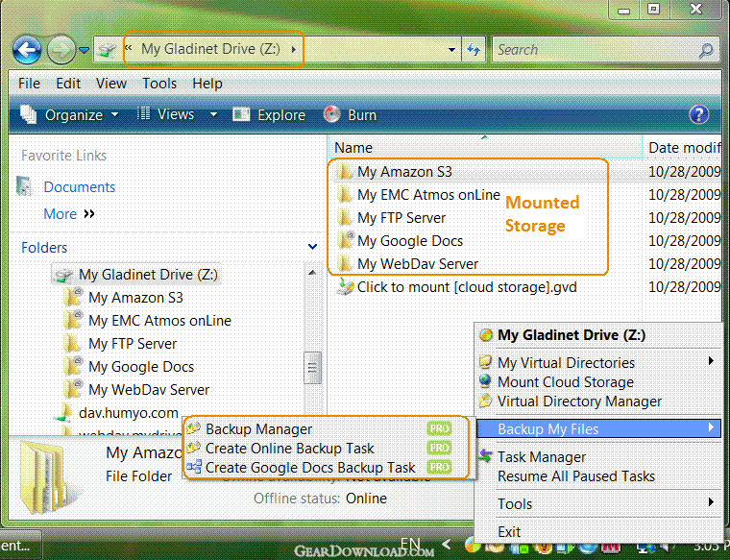
Task: Click the folder tree scrollbar thumb
Action: tap(312, 368)
